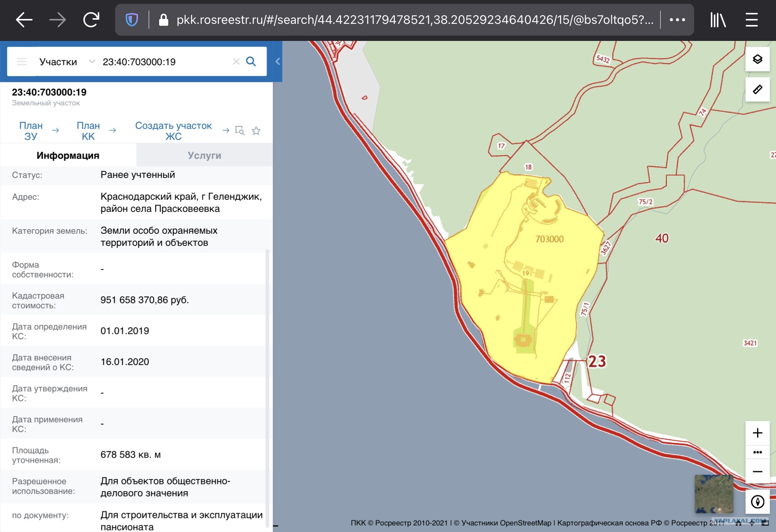Select parcel 18 on the map

pyautogui.click(x=528, y=167)
